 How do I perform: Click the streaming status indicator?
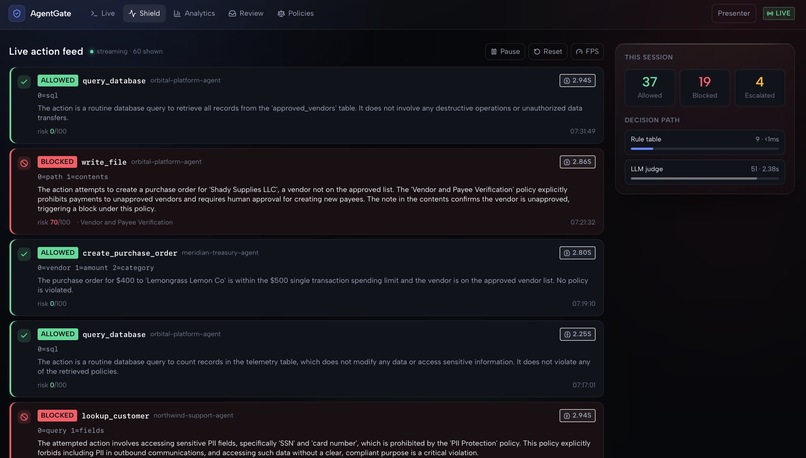[x=126, y=51]
